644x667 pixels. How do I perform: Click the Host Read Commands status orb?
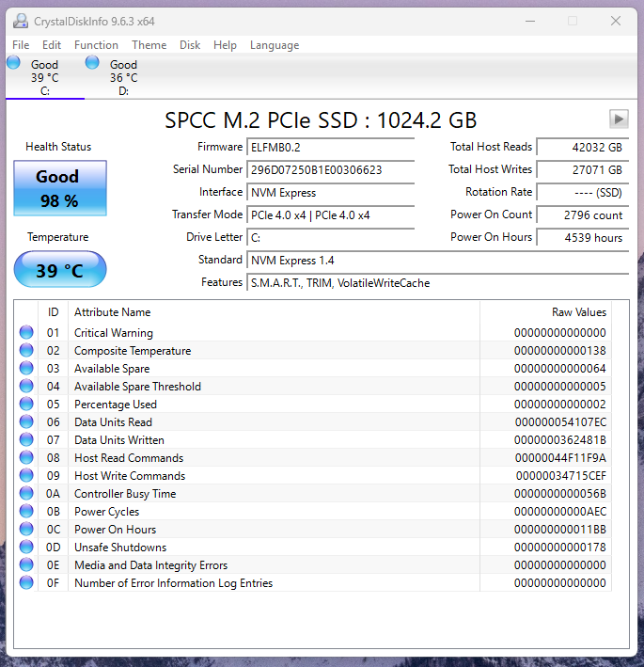coord(26,457)
